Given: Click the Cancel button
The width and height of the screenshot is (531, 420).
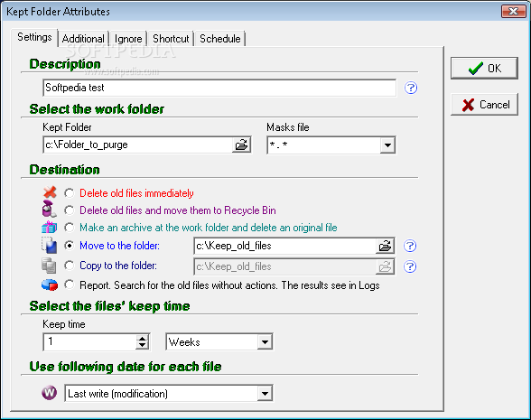Looking at the screenshot, I should tap(484, 105).
